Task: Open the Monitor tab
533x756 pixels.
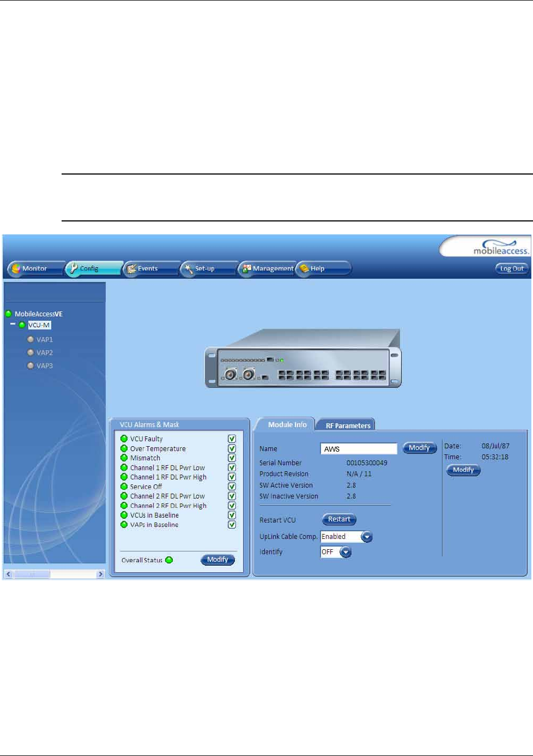Action: point(36,268)
